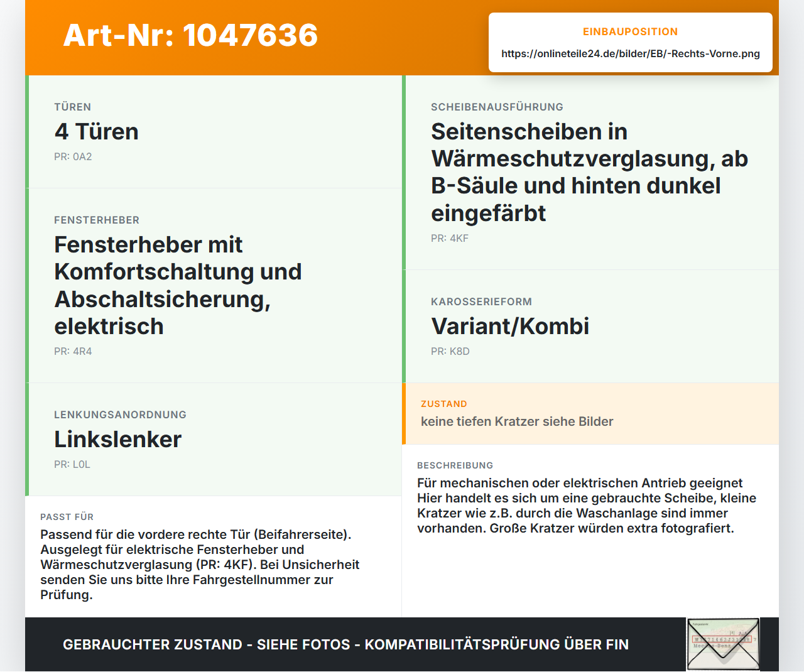Click the EINBAUPOSITION label
Screen dimensions: 804x672
631,31
